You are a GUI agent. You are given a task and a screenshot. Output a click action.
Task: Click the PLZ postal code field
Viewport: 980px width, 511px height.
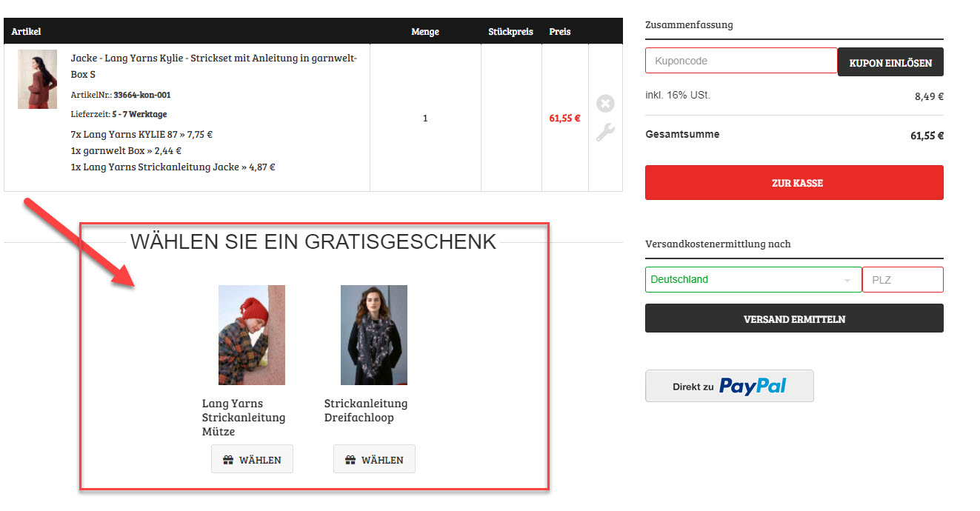click(903, 280)
